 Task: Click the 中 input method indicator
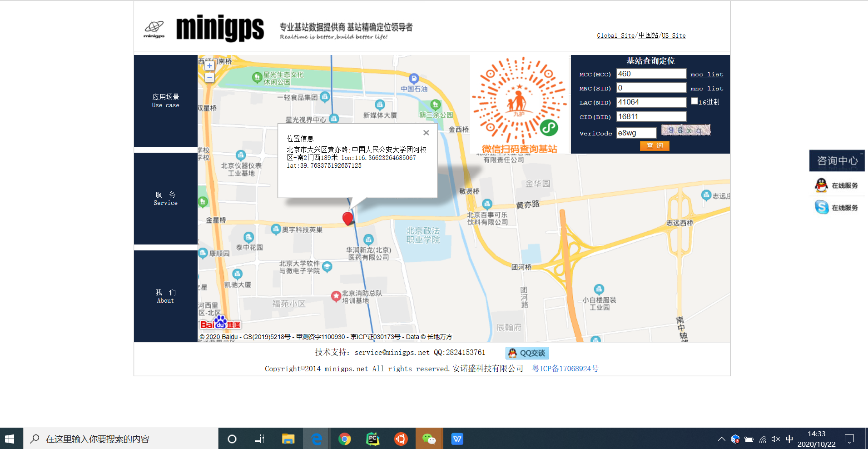coord(789,439)
